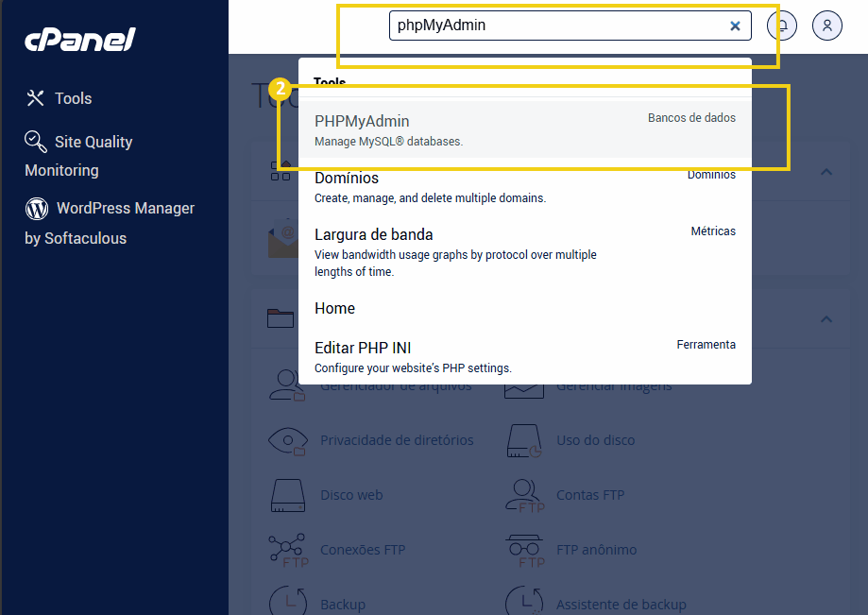Select the Largura de banda search result
The image size is (868, 615).
pyautogui.click(x=525, y=252)
